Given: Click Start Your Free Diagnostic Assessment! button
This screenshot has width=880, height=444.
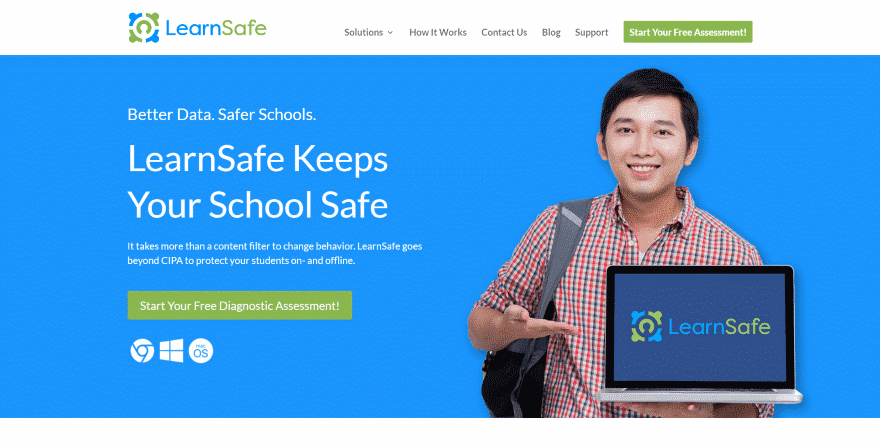Looking at the screenshot, I should coord(240,305).
